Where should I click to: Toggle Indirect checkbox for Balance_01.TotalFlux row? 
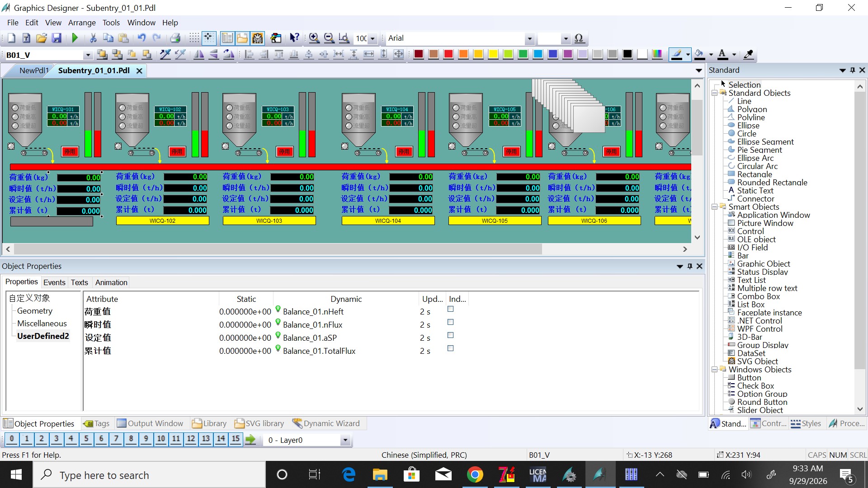pyautogui.click(x=450, y=348)
